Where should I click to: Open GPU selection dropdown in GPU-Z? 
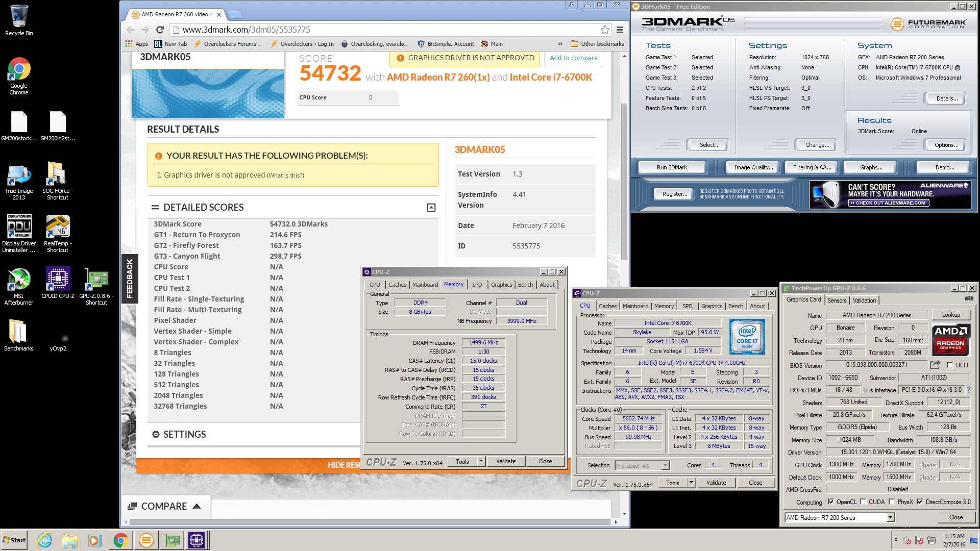[x=890, y=517]
